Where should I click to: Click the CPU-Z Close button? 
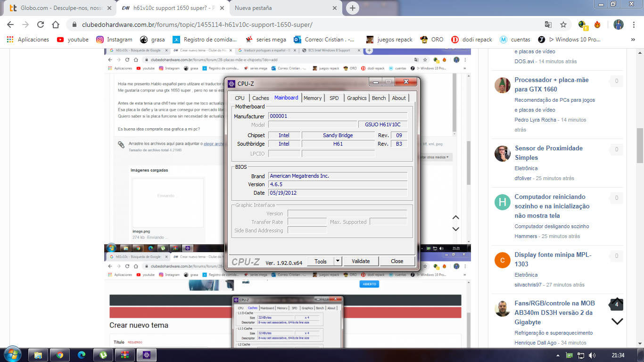[397, 261]
